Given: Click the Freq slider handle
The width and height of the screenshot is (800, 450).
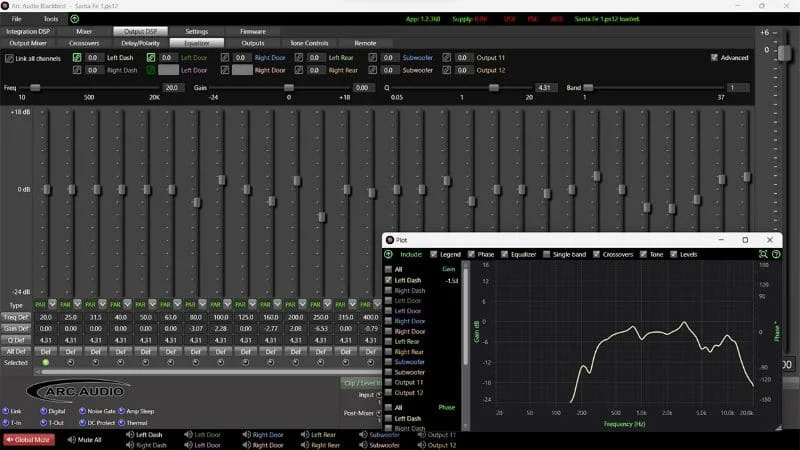Looking at the screenshot, I should pyautogui.click(x=35, y=88).
